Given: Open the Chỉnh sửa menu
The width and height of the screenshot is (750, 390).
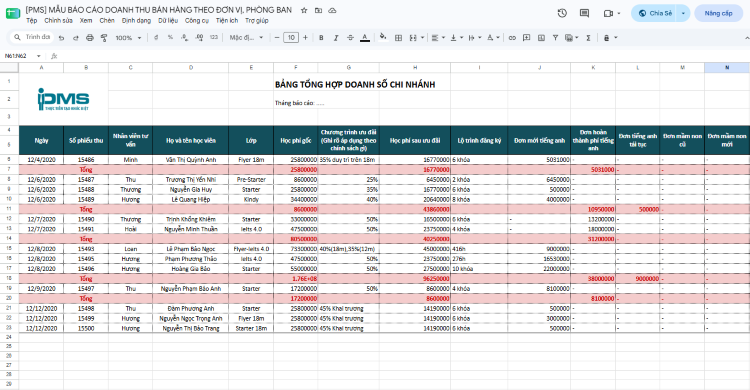Looking at the screenshot, I should click(x=58, y=21).
